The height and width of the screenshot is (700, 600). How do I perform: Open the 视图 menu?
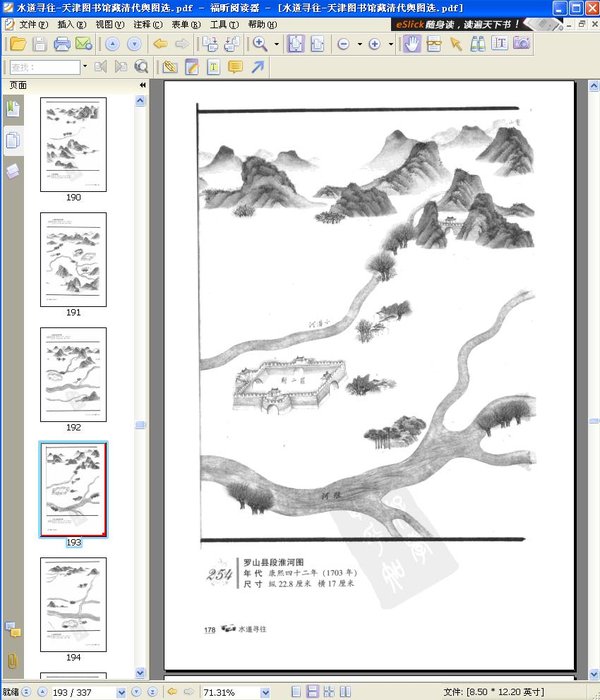point(110,24)
